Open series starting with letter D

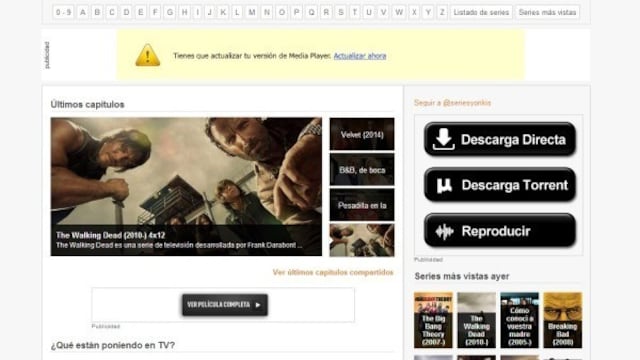pyautogui.click(x=127, y=12)
